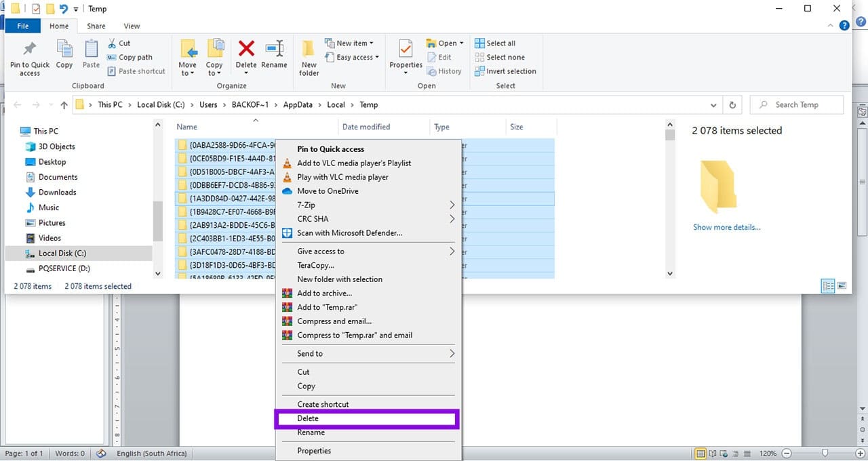868x461 pixels.
Task: Open the ribbon Open dropdown
Action: [446, 43]
